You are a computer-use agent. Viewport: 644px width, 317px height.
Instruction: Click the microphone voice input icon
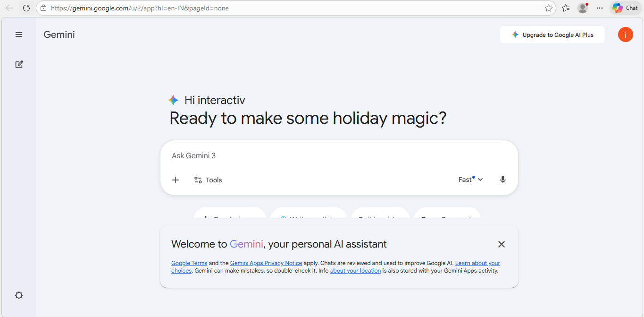502,180
